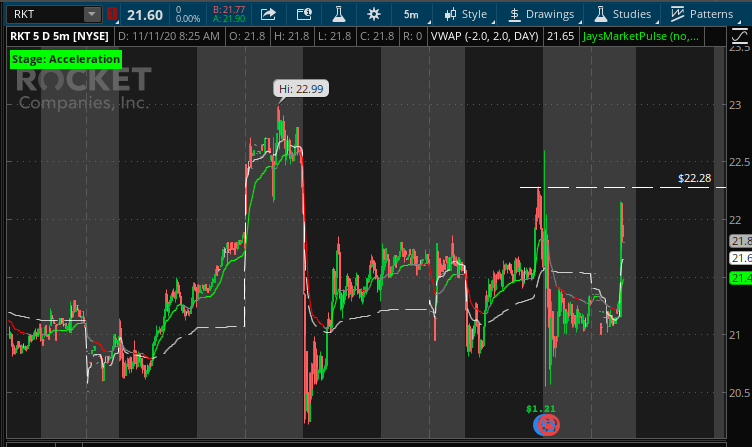Click the date readout D: 11/11/20 8:25 AM
Viewport: 752px width, 447px height.
click(169, 36)
